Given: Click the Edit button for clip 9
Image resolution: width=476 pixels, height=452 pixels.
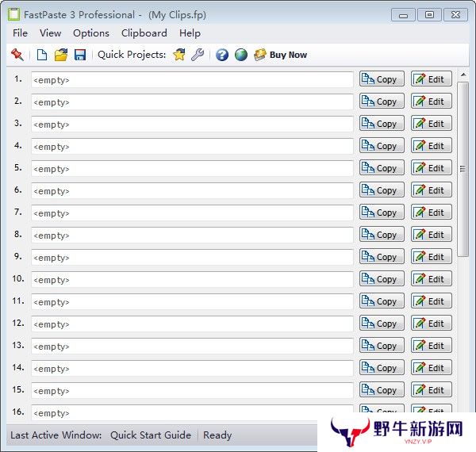Looking at the screenshot, I should (x=432, y=256).
